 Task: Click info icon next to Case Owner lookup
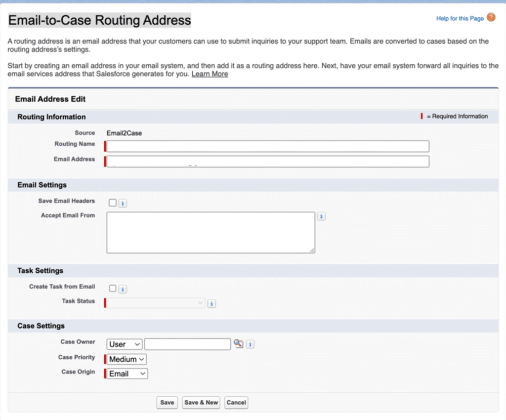[x=250, y=344]
